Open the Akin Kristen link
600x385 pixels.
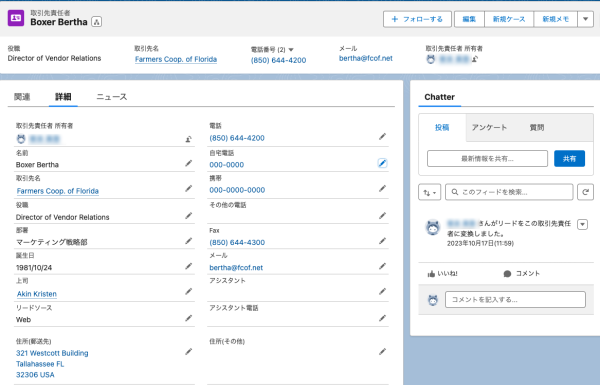coord(37,294)
